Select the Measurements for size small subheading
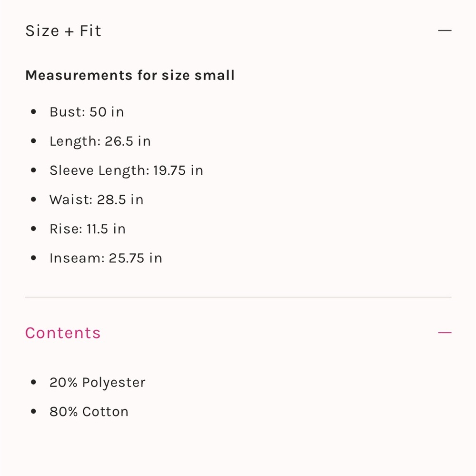 pos(130,75)
